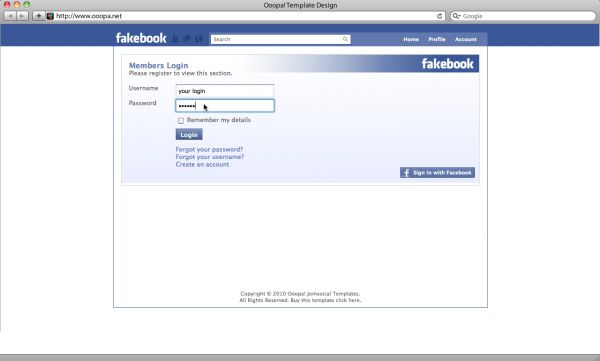The image size is (600, 361).
Task: Click the fakebook Search box
Action: click(x=280, y=39)
